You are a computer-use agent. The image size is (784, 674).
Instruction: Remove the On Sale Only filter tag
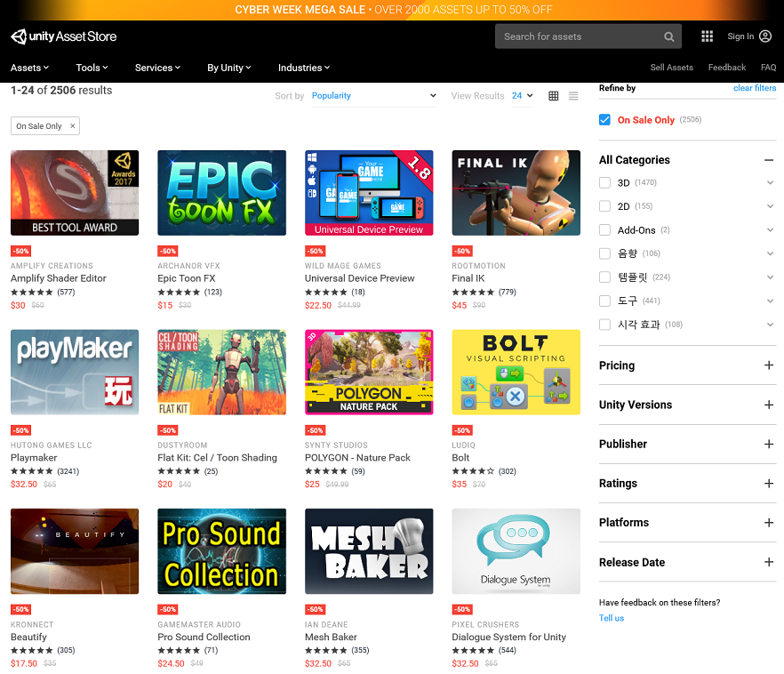(x=73, y=126)
